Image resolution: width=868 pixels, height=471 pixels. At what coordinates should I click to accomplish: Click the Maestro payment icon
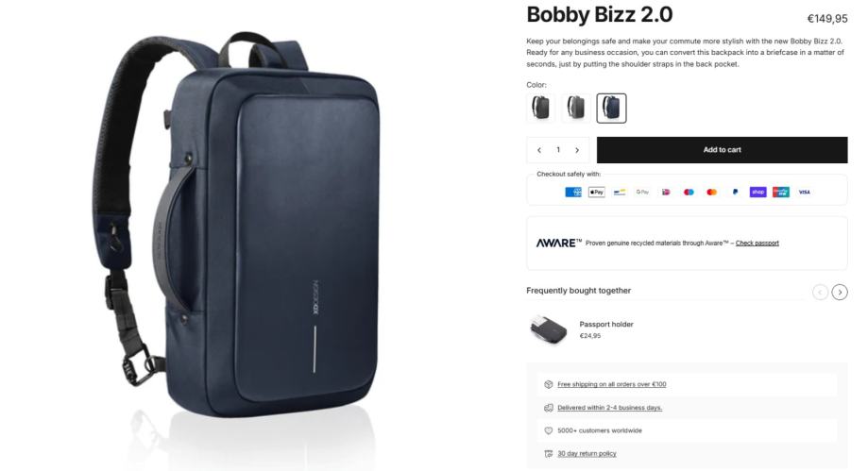[x=689, y=192]
